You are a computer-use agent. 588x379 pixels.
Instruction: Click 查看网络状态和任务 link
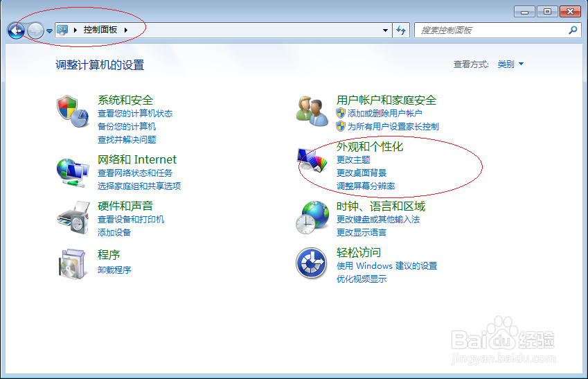(x=135, y=173)
